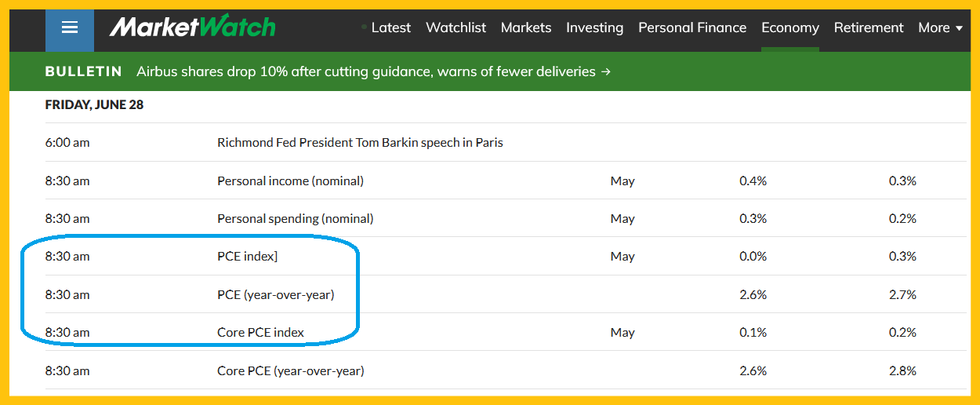Image resolution: width=980 pixels, height=405 pixels.
Task: Click the BULLETIN label
Action: tap(84, 71)
